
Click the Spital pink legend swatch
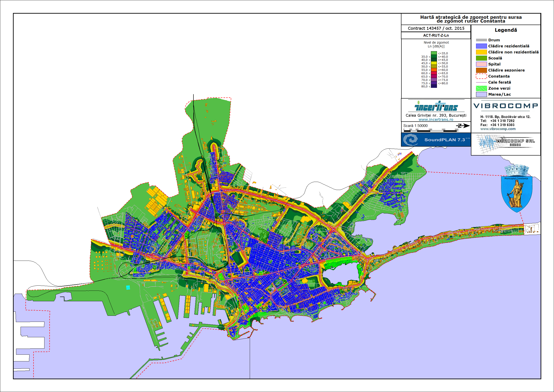(x=481, y=64)
